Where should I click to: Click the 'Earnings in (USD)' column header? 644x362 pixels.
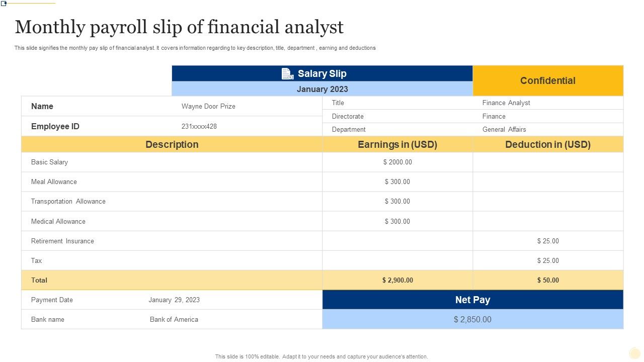point(397,144)
